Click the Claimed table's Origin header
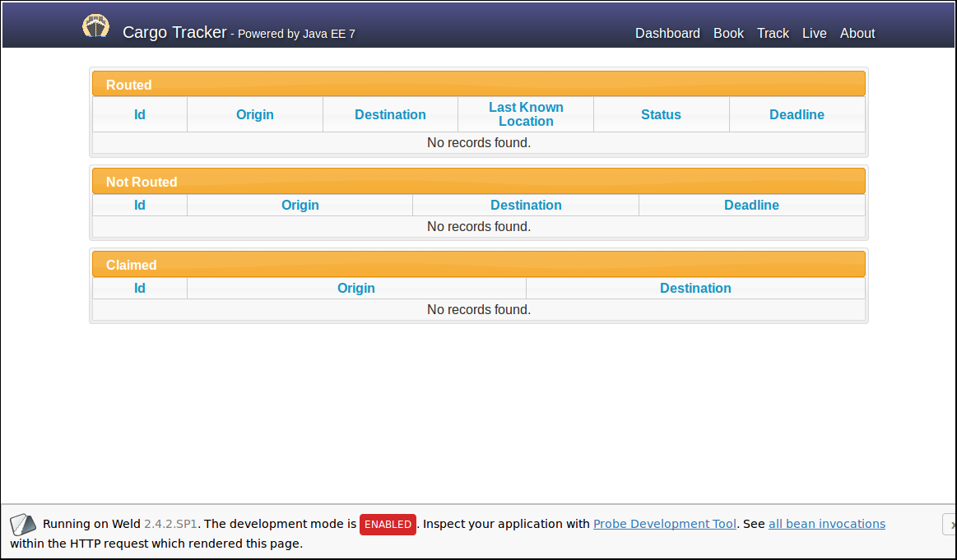Viewport: 957px width, 560px height. [x=356, y=288]
